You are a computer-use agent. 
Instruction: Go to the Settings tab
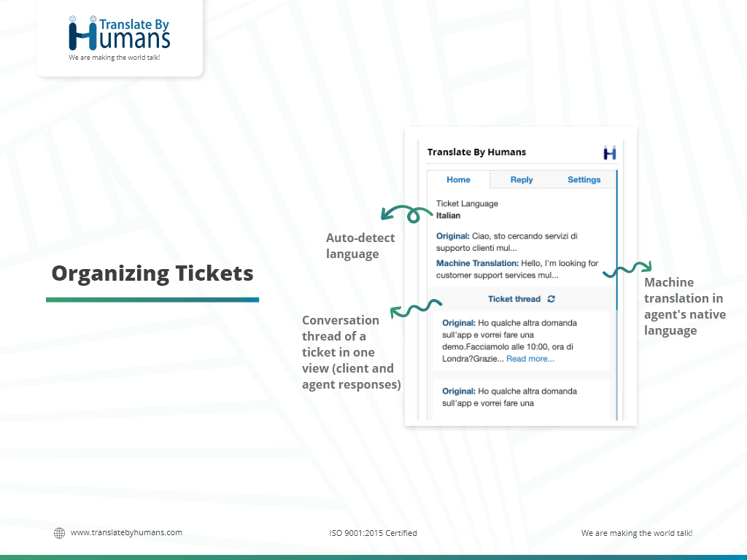point(584,180)
